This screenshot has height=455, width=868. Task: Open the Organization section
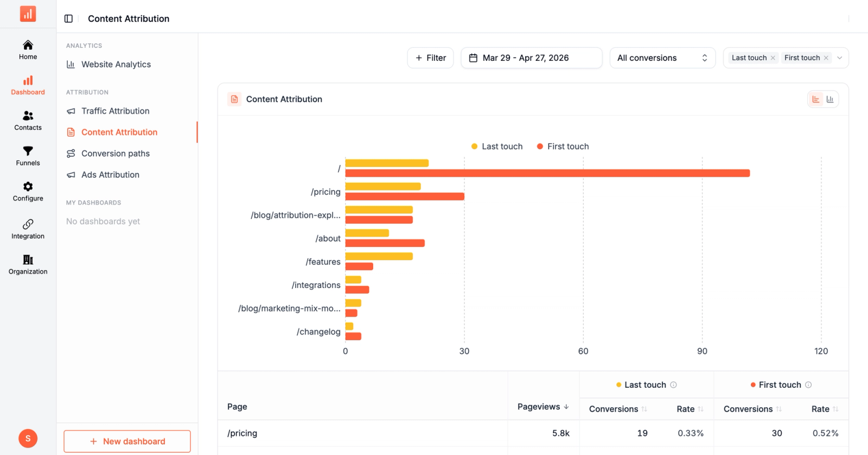[x=28, y=265]
